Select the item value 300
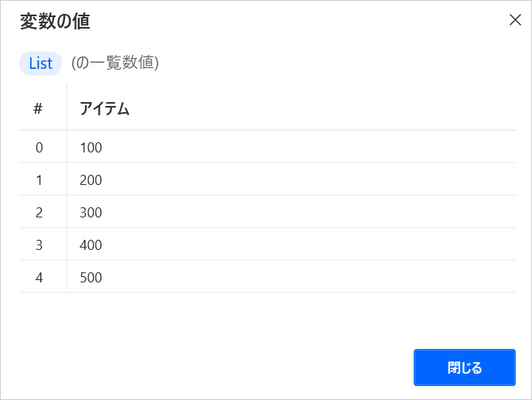Viewport: 532px width, 400px height. [90, 212]
